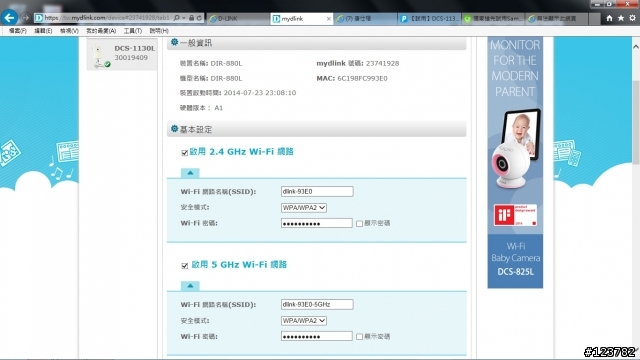Click the 5 GHz Wi-Fi password field
The height and width of the screenshot is (360, 640).
pyautogui.click(x=316, y=336)
